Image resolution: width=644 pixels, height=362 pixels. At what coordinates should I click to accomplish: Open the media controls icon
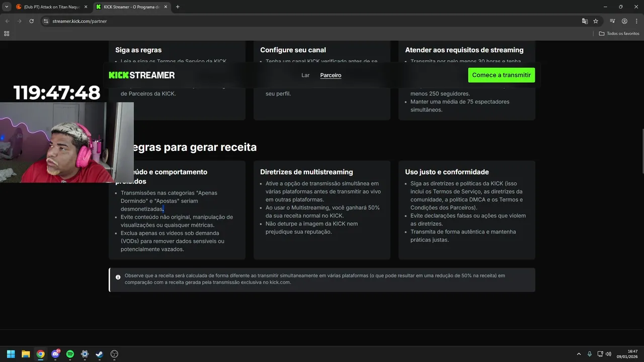pyautogui.click(x=612, y=21)
